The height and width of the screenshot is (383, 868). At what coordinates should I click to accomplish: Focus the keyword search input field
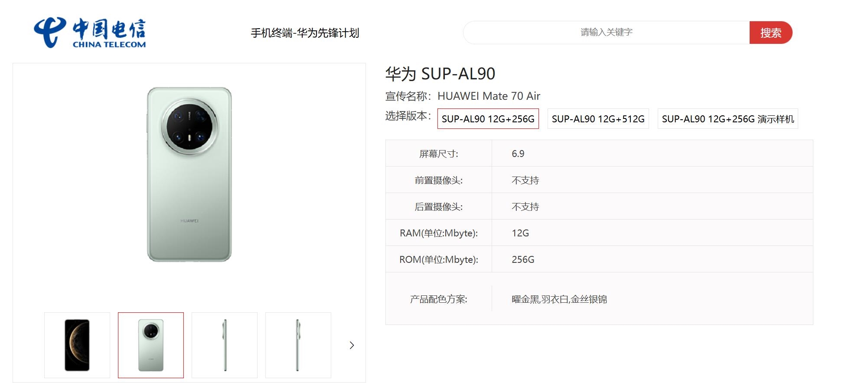tap(606, 33)
